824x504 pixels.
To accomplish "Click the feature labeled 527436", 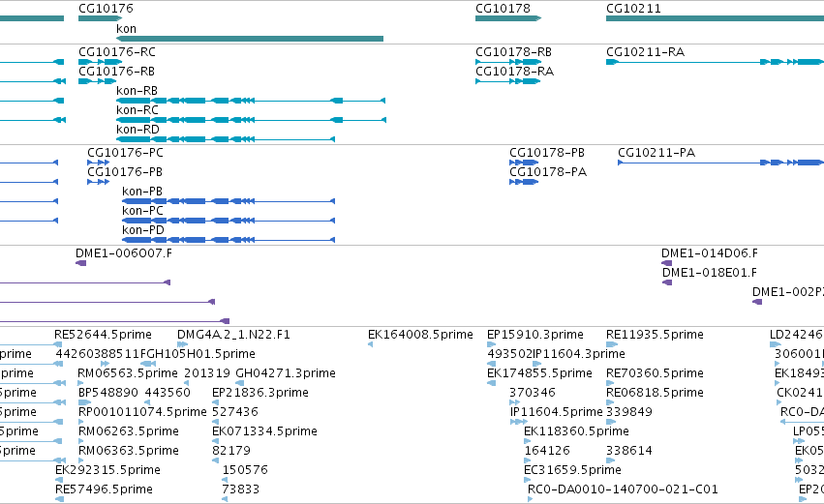I will tap(235, 412).
